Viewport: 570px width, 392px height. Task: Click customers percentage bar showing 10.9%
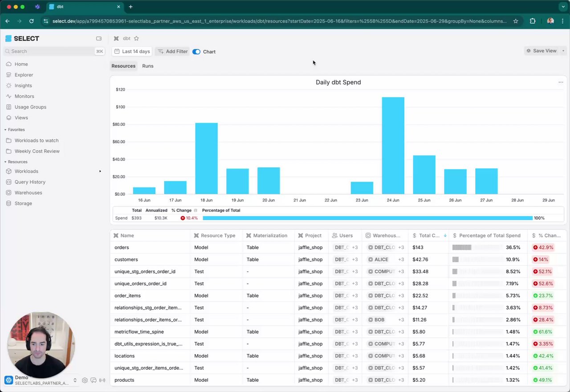coord(478,259)
